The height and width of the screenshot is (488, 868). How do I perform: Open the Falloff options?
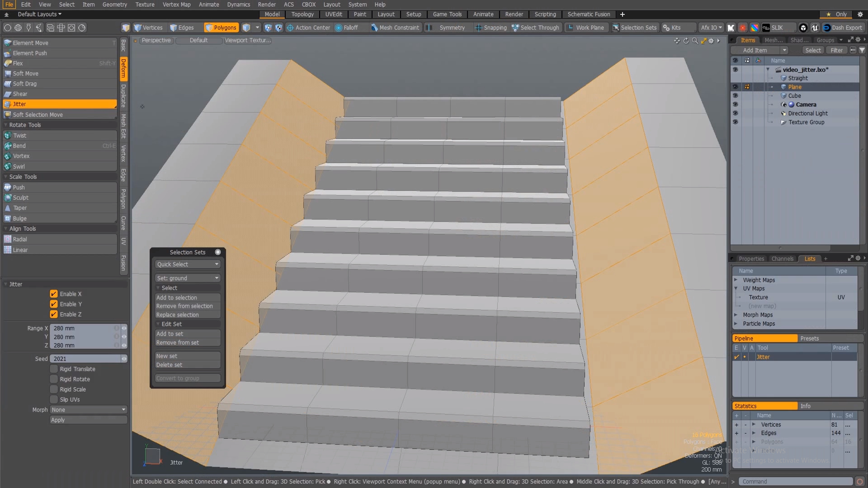click(347, 28)
